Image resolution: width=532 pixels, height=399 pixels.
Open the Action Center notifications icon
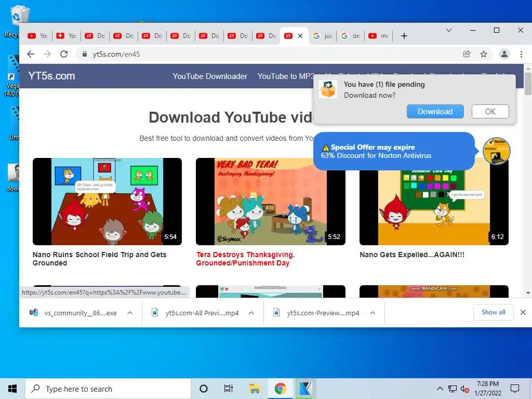(x=515, y=389)
